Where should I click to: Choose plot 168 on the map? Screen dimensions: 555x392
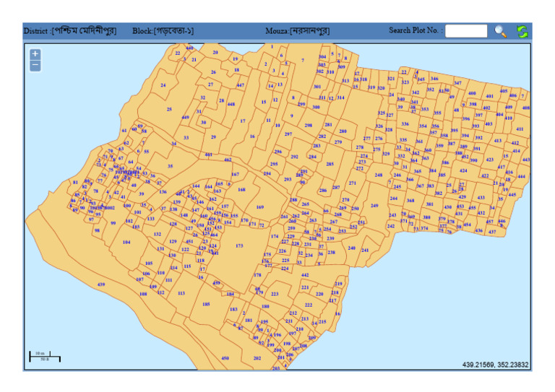pyautogui.click(x=241, y=191)
